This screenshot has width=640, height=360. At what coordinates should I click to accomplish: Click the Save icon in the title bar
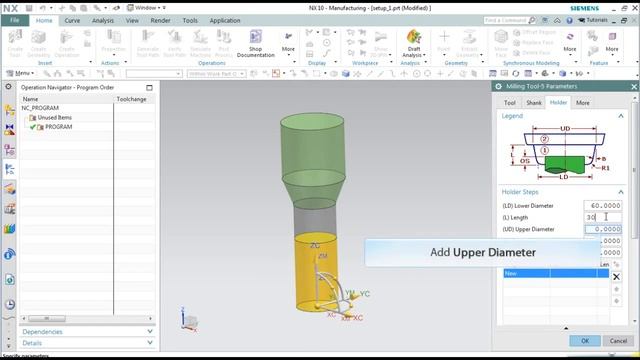tap(29, 8)
